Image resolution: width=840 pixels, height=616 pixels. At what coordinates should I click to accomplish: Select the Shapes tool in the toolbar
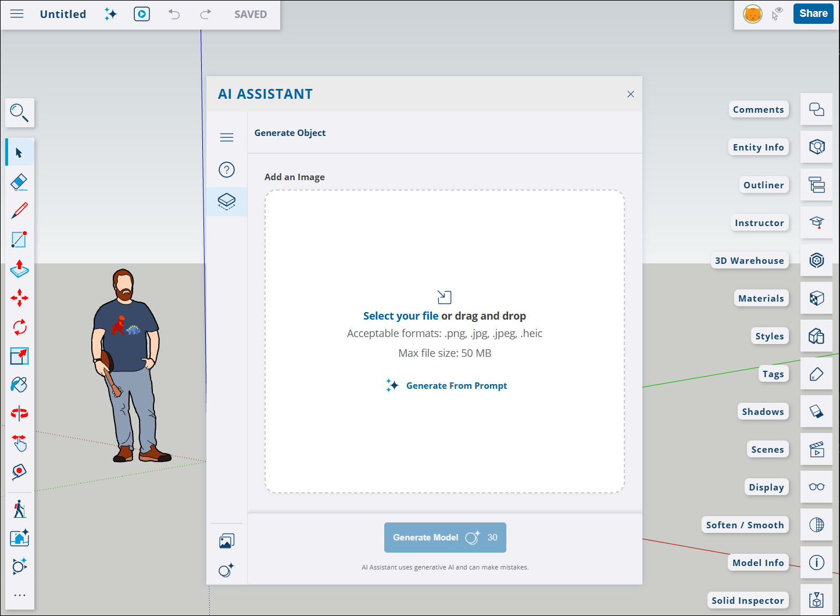19,239
